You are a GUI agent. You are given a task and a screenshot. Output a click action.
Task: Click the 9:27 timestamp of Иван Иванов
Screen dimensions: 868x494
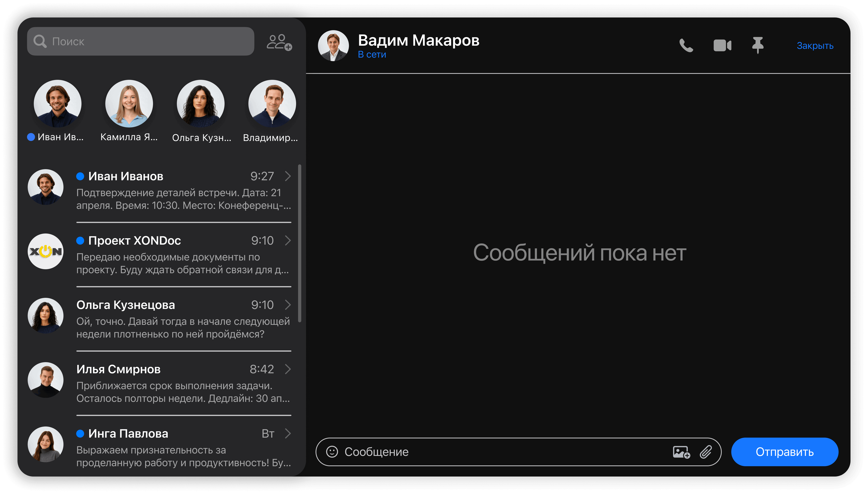[262, 177]
